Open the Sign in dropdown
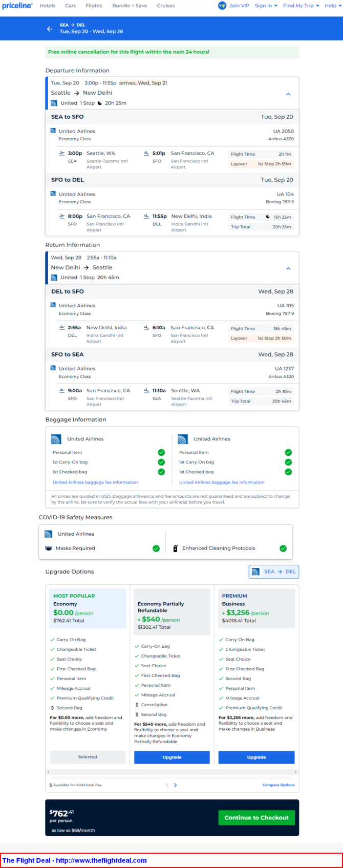The width and height of the screenshot is (343, 868). (266, 6)
